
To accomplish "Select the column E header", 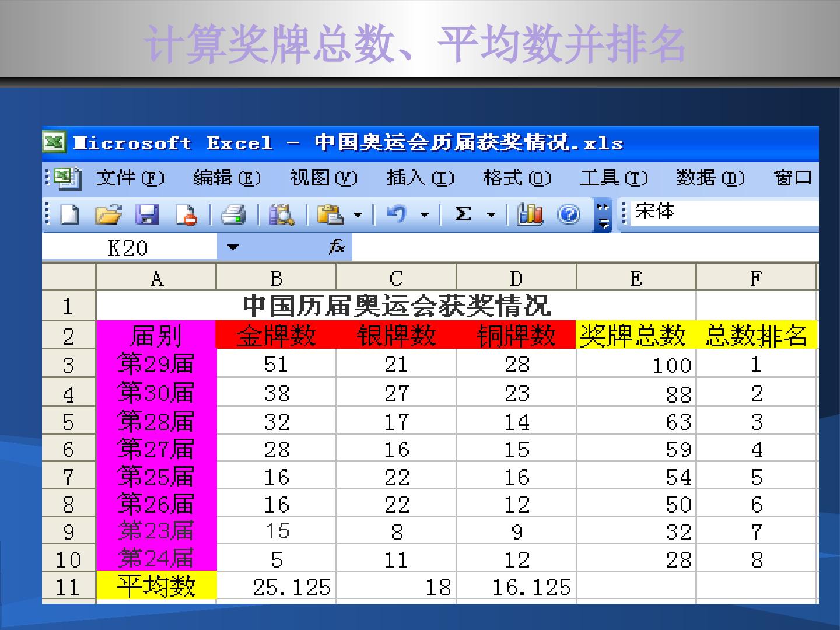I will pos(636,278).
